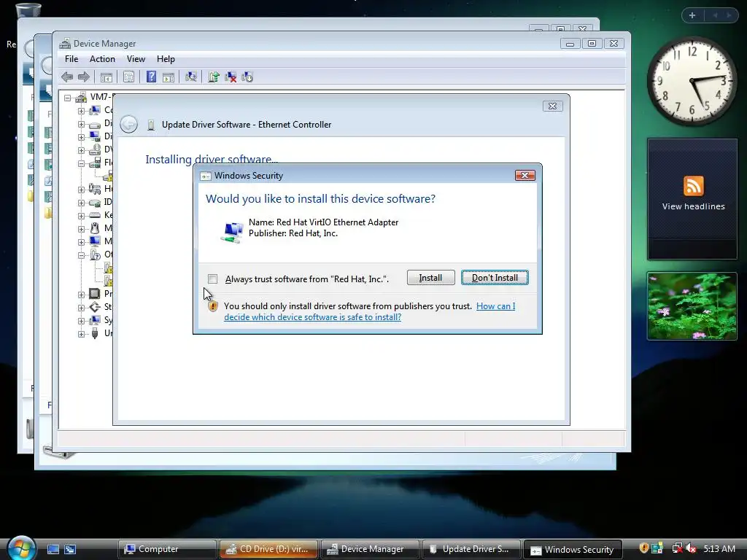Screen dimensions: 747x560
Task: Select the Keyboards icon in tree
Action: [x=95, y=215]
